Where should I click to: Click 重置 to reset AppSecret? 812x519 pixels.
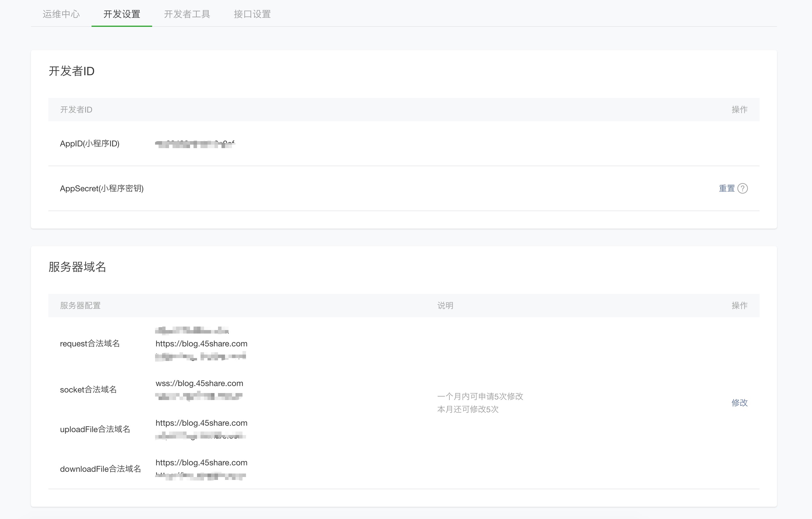(x=726, y=188)
